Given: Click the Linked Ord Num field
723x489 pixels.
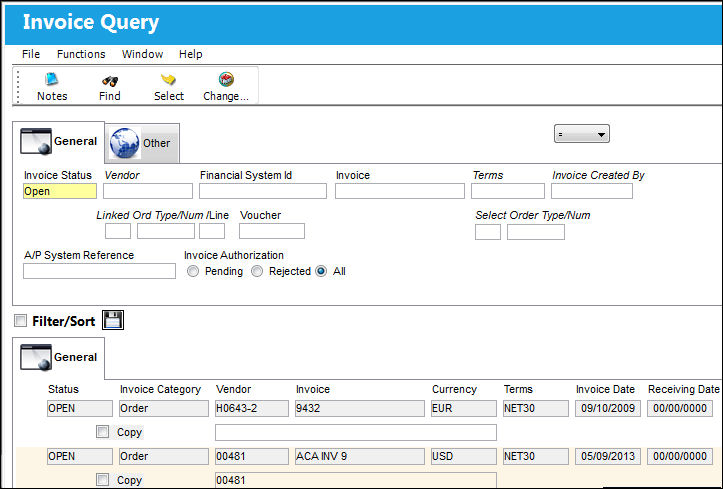Looking at the screenshot, I should 166,231.
